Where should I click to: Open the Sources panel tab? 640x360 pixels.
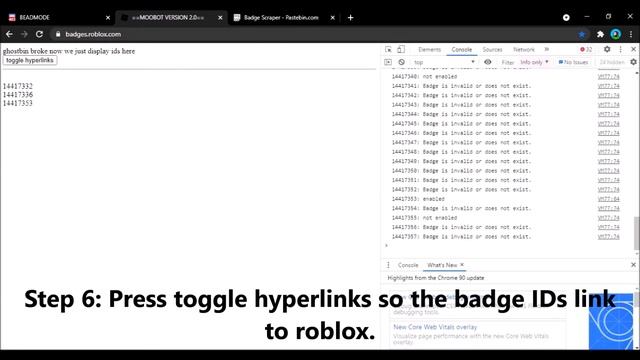tap(492, 49)
